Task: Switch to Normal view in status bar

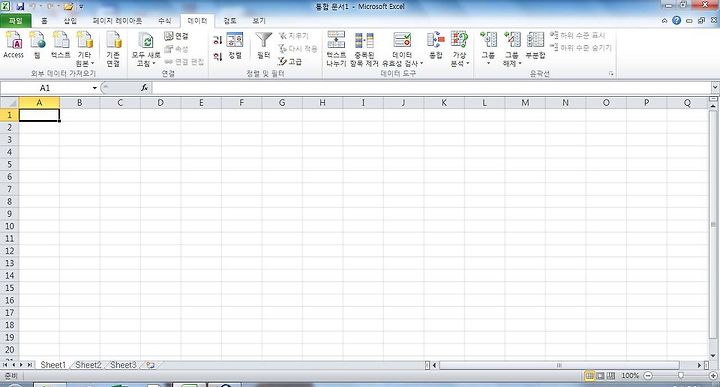Action: pos(590,376)
